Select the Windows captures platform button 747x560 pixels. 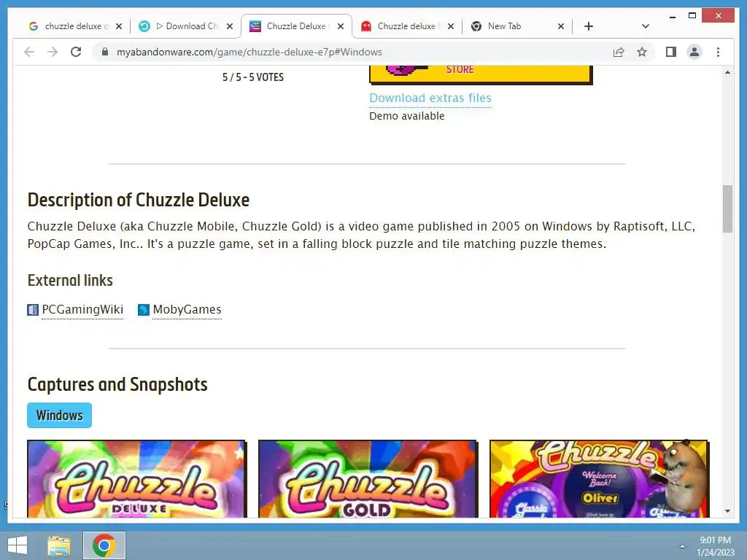(x=59, y=415)
